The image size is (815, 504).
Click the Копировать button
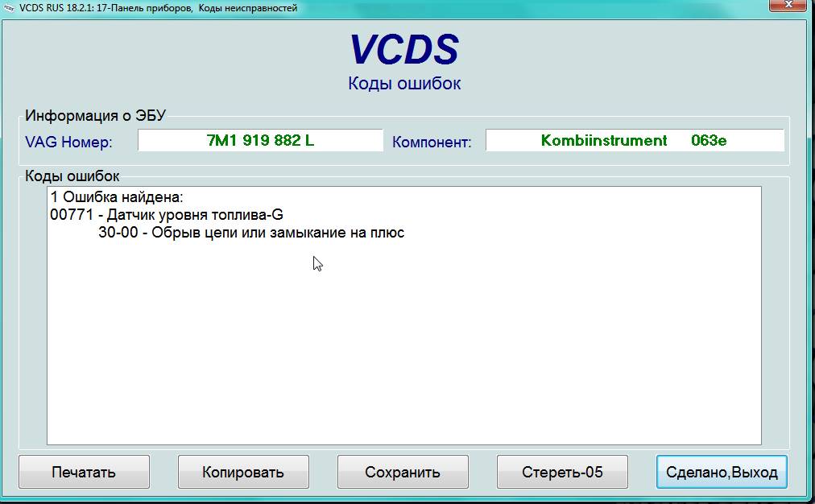[x=243, y=473]
